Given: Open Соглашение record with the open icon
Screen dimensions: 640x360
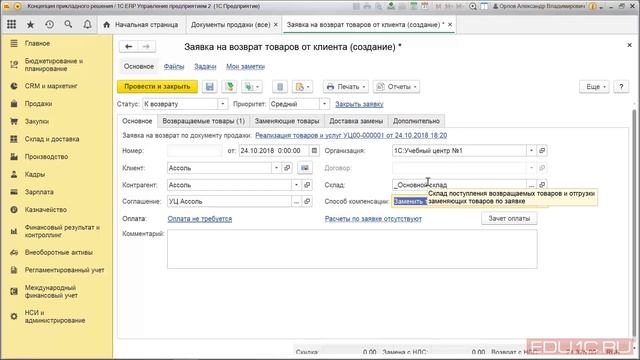Looking at the screenshot, I should click(307, 201).
